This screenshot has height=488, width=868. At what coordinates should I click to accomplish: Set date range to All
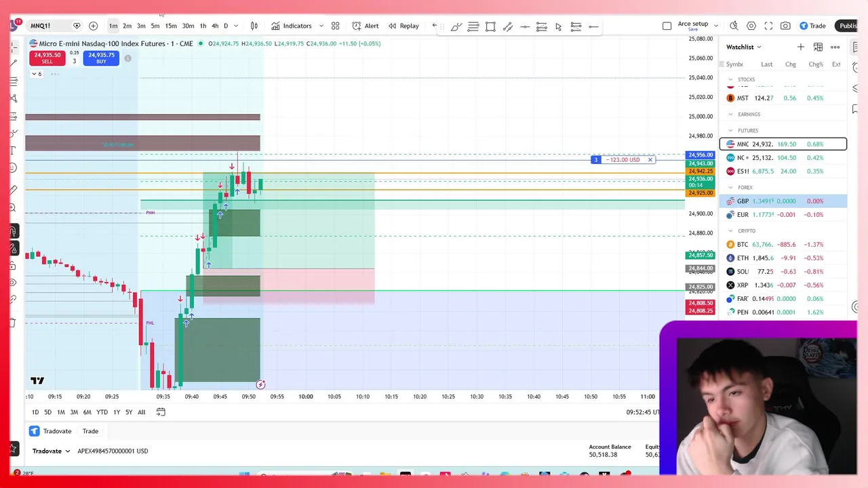tap(142, 412)
